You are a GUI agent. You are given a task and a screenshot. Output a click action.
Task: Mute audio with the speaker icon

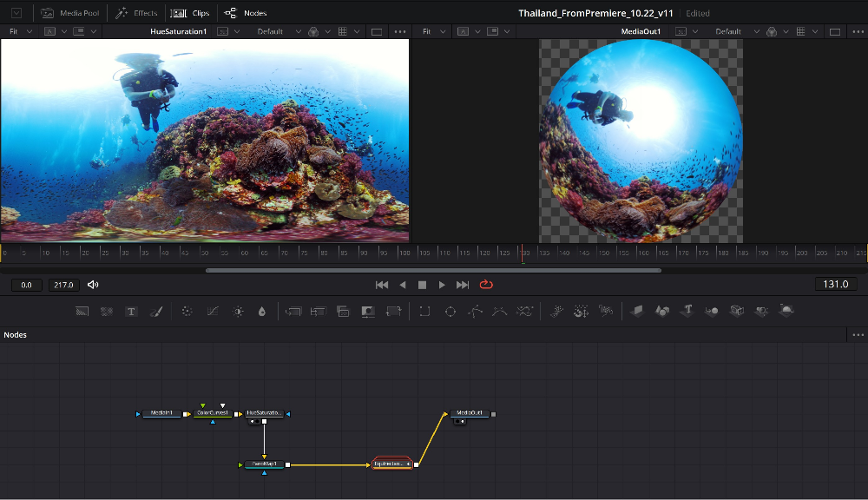pyautogui.click(x=91, y=284)
